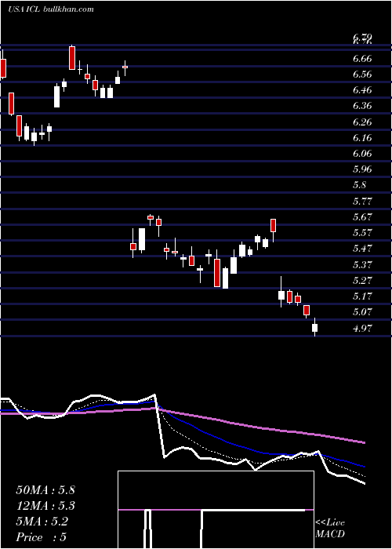Click the 5.37 price axis label
The image size is (392, 549).
click(362, 265)
